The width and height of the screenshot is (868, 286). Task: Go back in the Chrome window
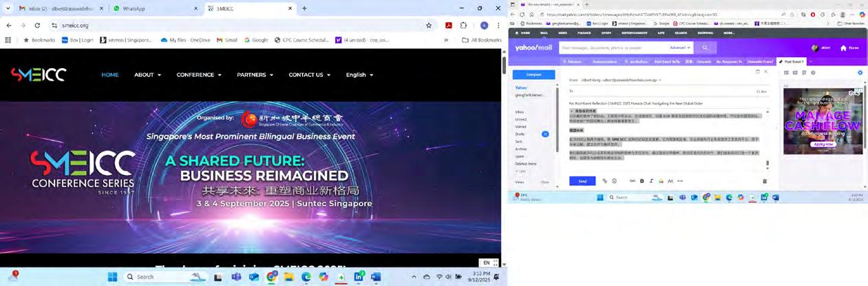9,25
